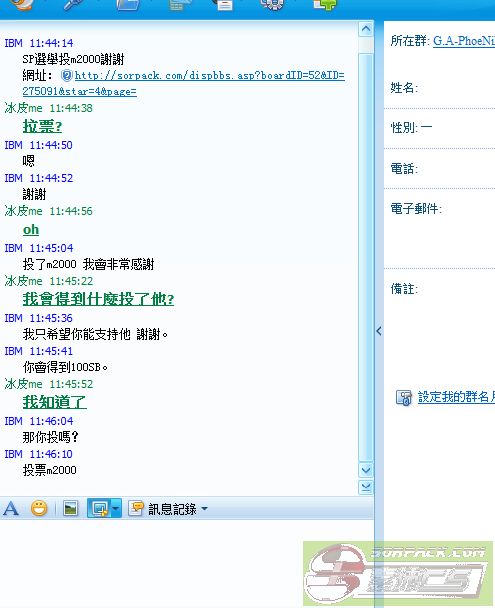Select message '我只希望你能支持他 謝謝。'

(95, 334)
